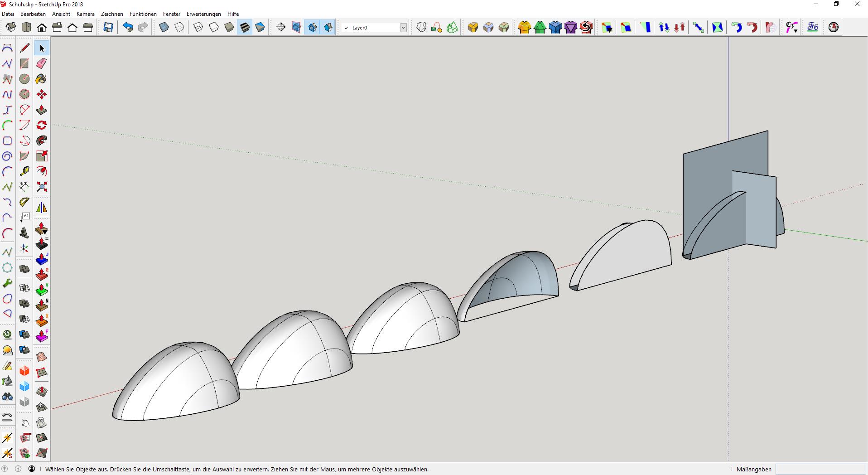Open the Erweiterungen menu

coord(203,14)
